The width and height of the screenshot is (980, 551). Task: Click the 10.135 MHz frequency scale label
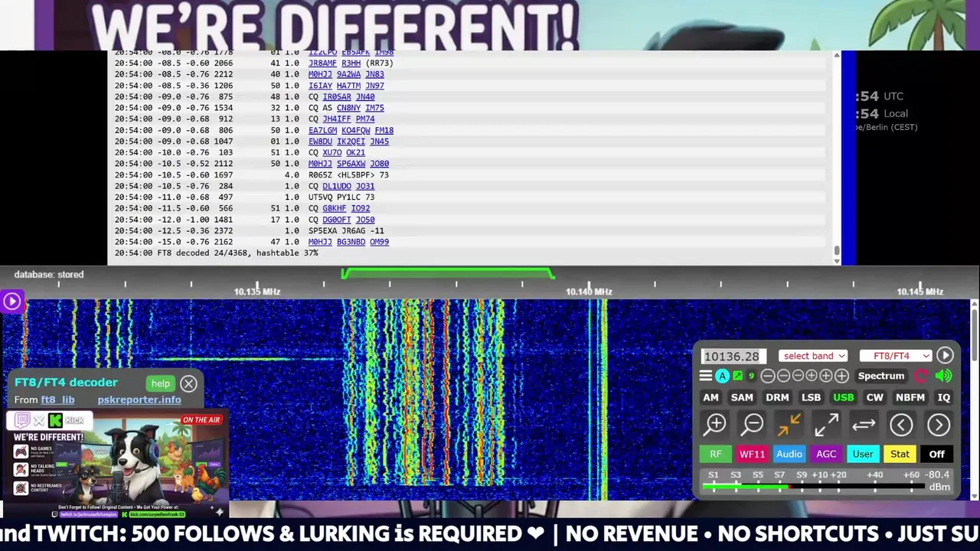257,292
